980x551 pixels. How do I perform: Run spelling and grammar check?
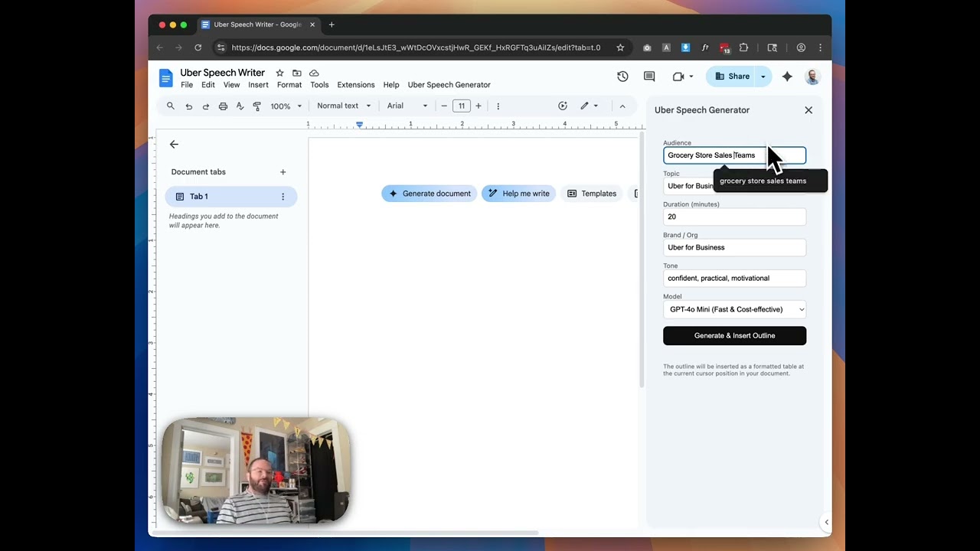(240, 106)
